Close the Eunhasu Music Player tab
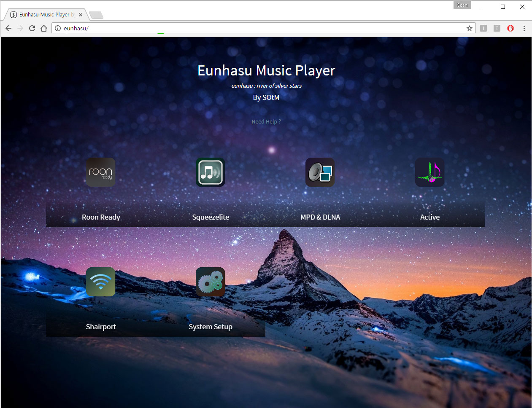532x408 pixels. pyautogui.click(x=81, y=14)
